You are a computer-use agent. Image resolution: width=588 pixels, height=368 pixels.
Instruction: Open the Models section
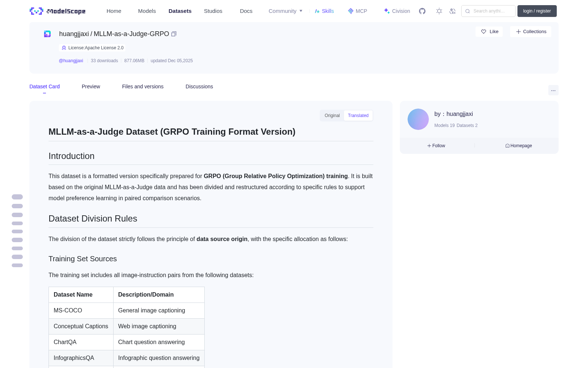147,11
